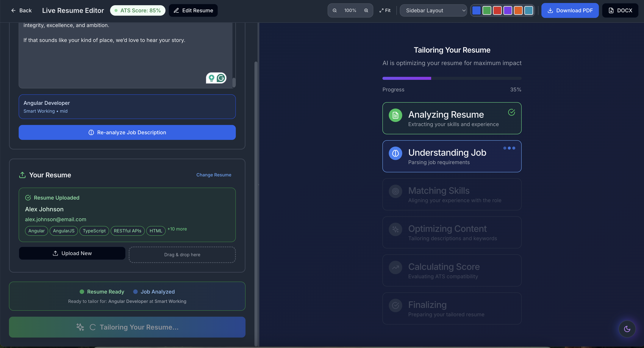Click the job description text area
The height and width of the screenshot is (348, 644).
[x=126, y=55]
